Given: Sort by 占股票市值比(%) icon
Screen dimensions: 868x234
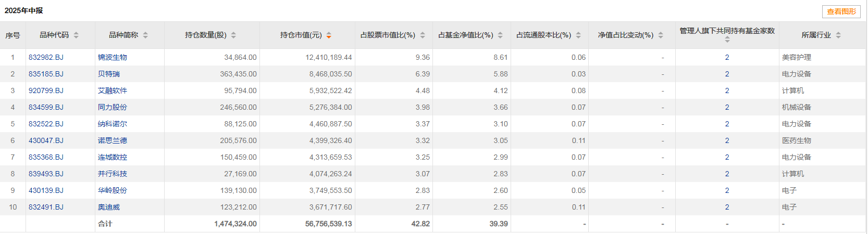Looking at the screenshot, I should point(423,35).
